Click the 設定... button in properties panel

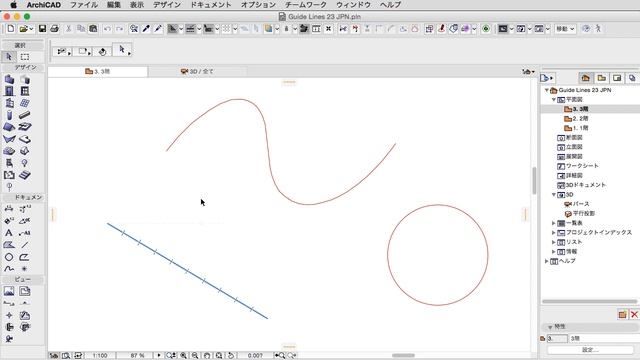click(590, 350)
